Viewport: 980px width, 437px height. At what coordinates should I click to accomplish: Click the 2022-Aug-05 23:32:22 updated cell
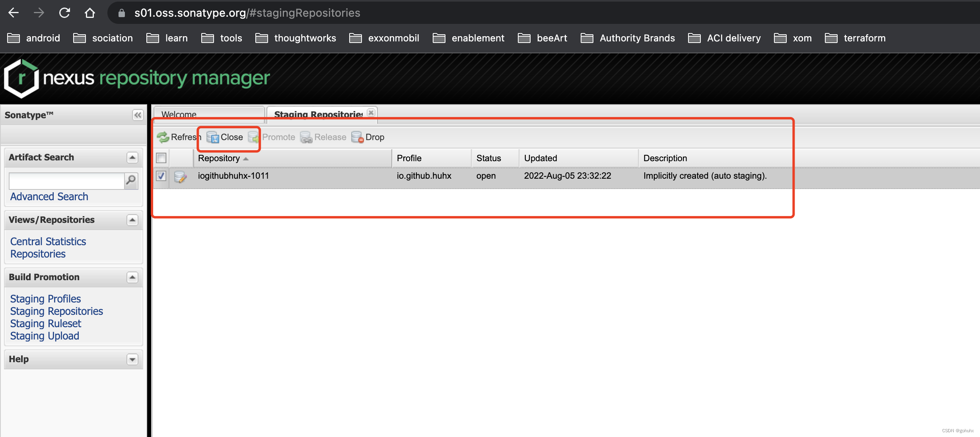pyautogui.click(x=568, y=176)
